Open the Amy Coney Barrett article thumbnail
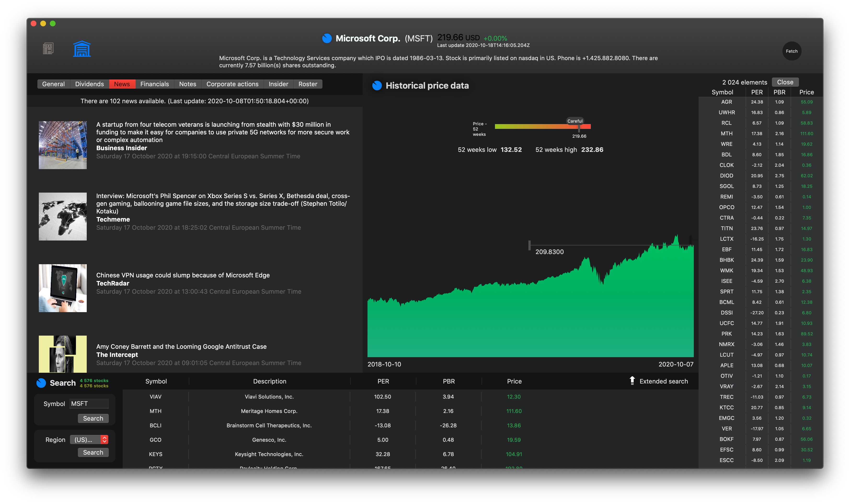The height and width of the screenshot is (504, 850). [x=63, y=354]
